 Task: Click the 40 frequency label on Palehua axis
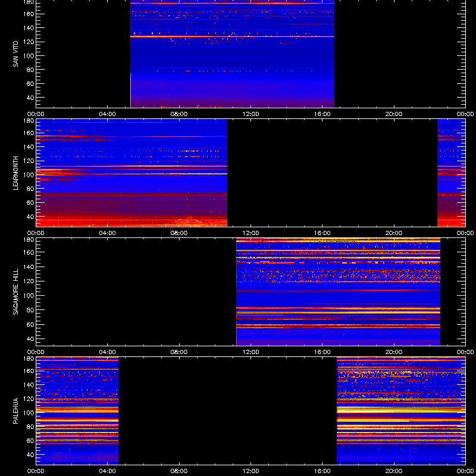coord(29,455)
